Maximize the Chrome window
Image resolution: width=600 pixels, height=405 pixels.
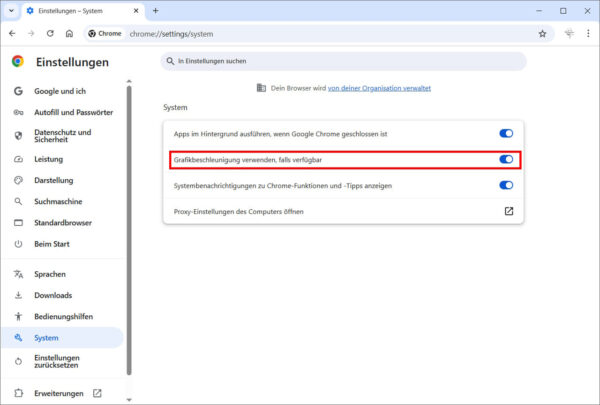[x=563, y=11]
